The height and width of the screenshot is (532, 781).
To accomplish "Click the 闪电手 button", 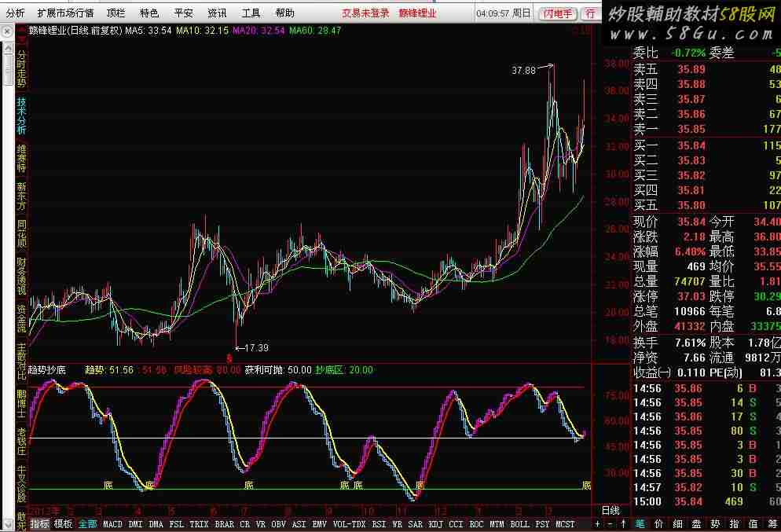I will (559, 13).
